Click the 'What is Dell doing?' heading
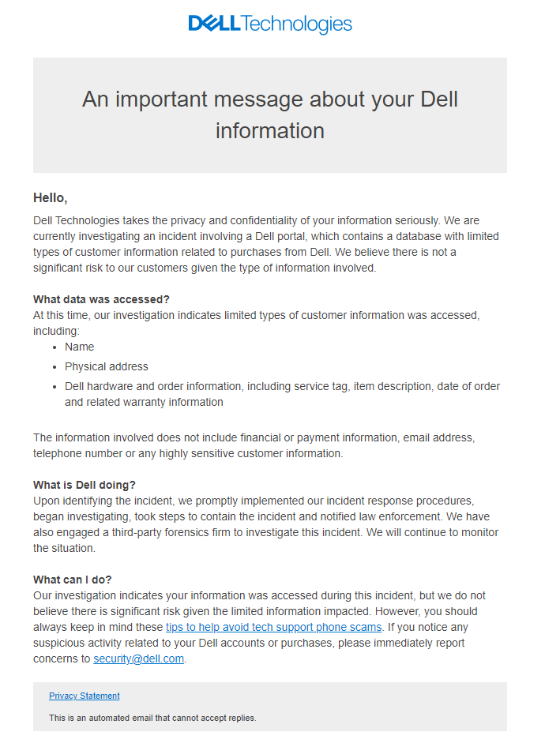This screenshot has height=743, width=560. coord(85,485)
